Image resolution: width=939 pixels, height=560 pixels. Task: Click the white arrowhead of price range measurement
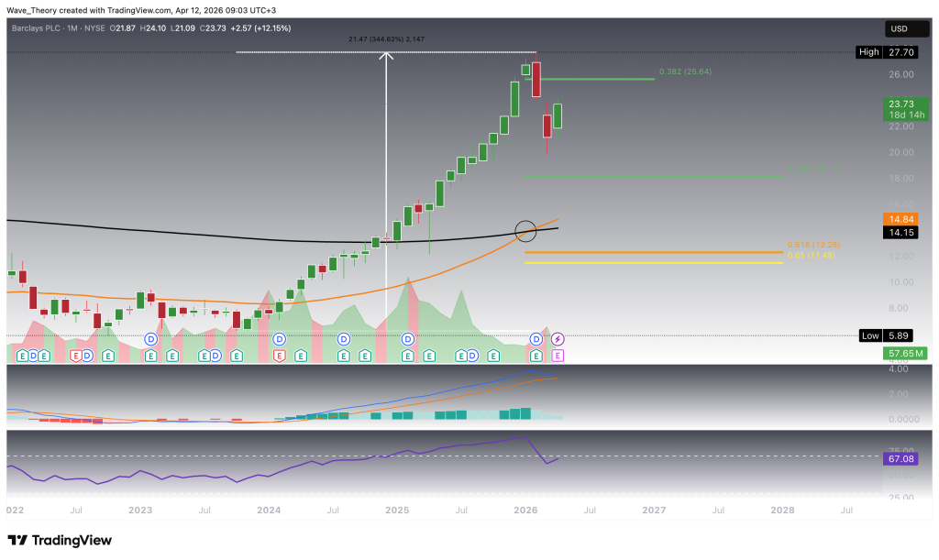(x=387, y=57)
